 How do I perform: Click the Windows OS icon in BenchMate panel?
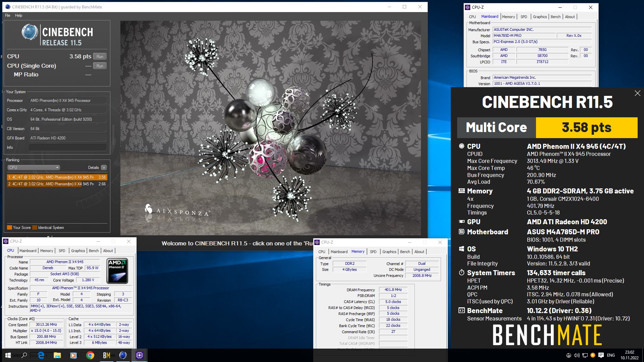tap(462, 249)
